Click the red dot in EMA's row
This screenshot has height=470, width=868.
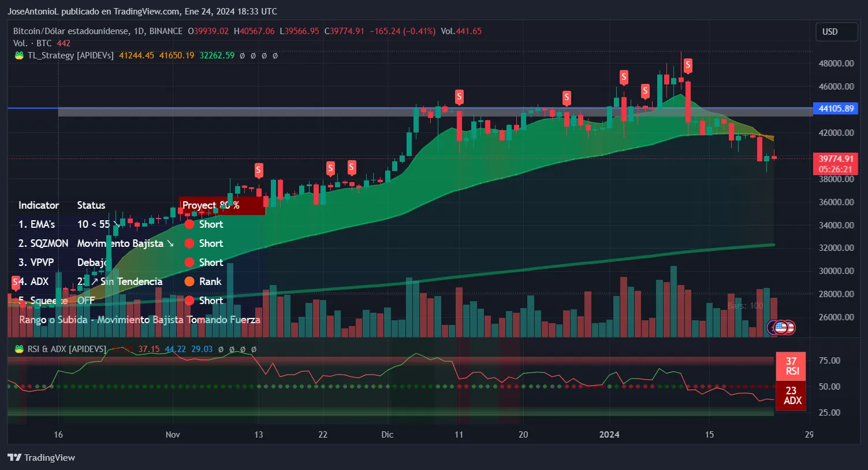point(189,224)
